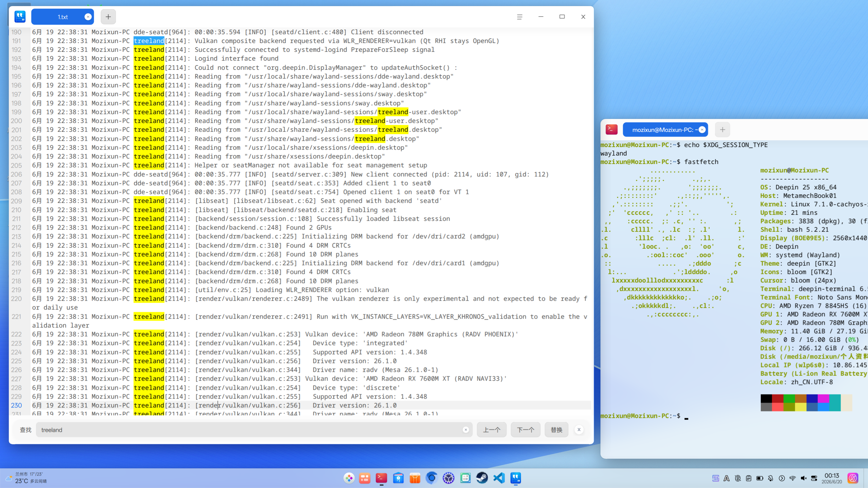Click the battery tray icon

(x=760, y=478)
